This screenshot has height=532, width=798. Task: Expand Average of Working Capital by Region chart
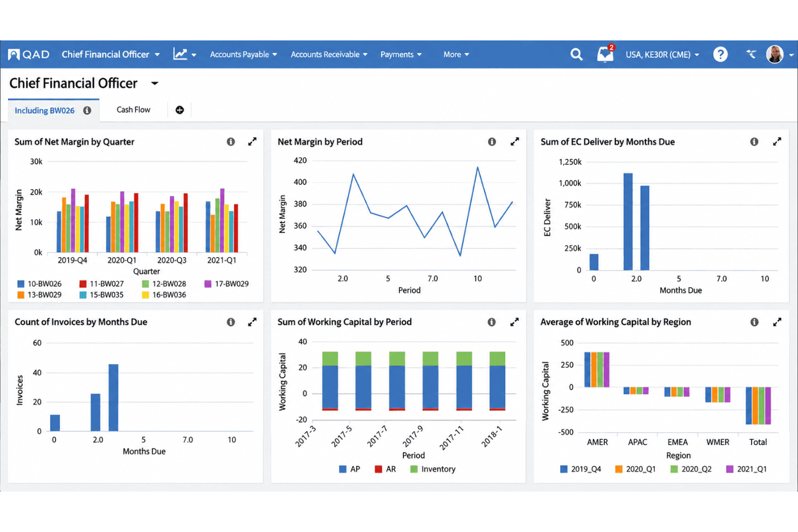coord(777,322)
